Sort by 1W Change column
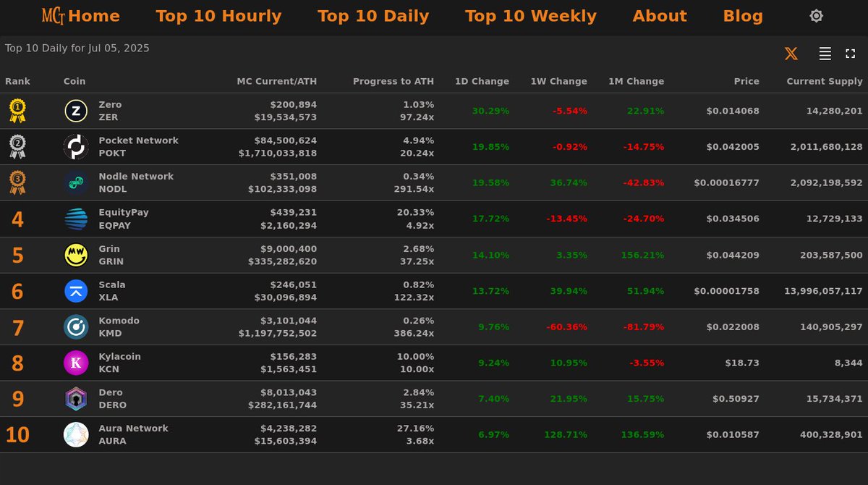The width and height of the screenshot is (868, 485). pos(559,81)
